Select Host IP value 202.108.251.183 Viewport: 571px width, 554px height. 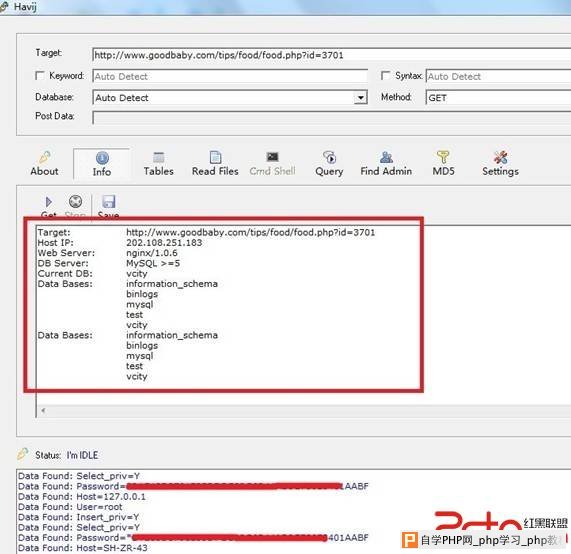[164, 243]
